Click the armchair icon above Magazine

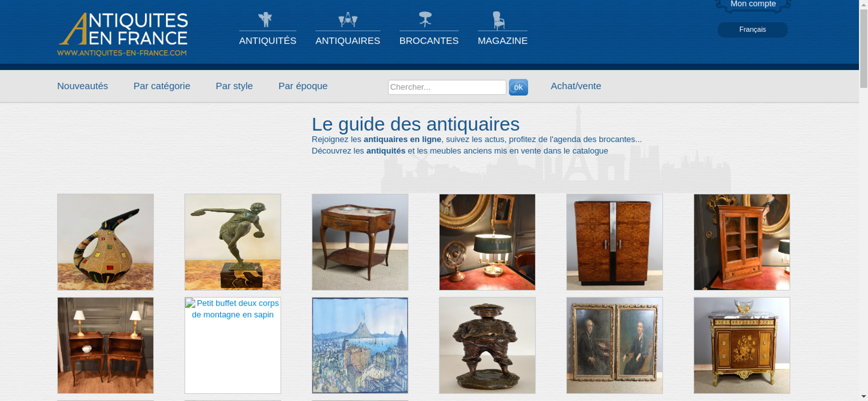(x=499, y=20)
